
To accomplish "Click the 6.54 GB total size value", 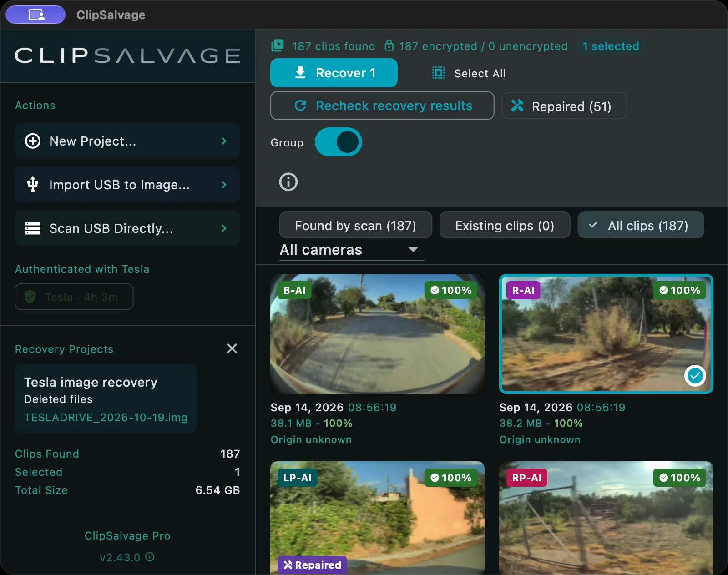I will point(217,490).
